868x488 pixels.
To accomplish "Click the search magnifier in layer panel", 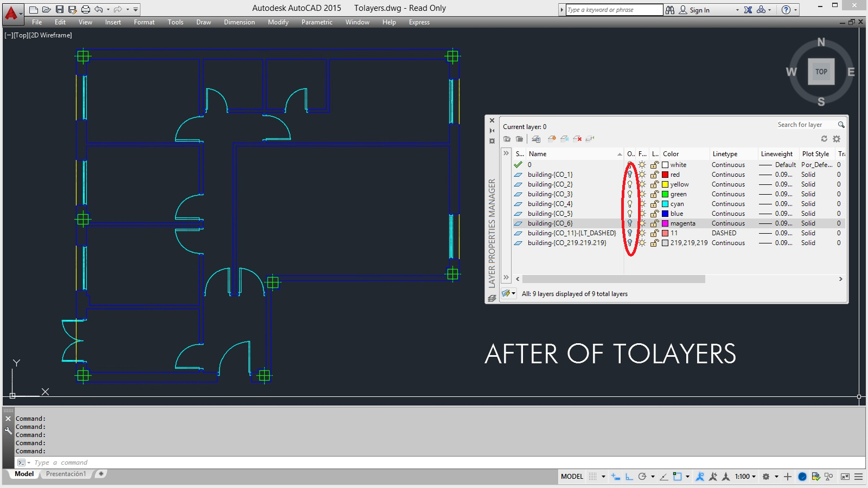I will [x=841, y=125].
